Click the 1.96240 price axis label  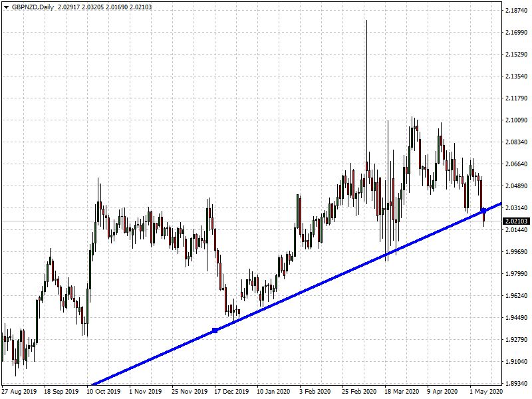tap(517, 295)
